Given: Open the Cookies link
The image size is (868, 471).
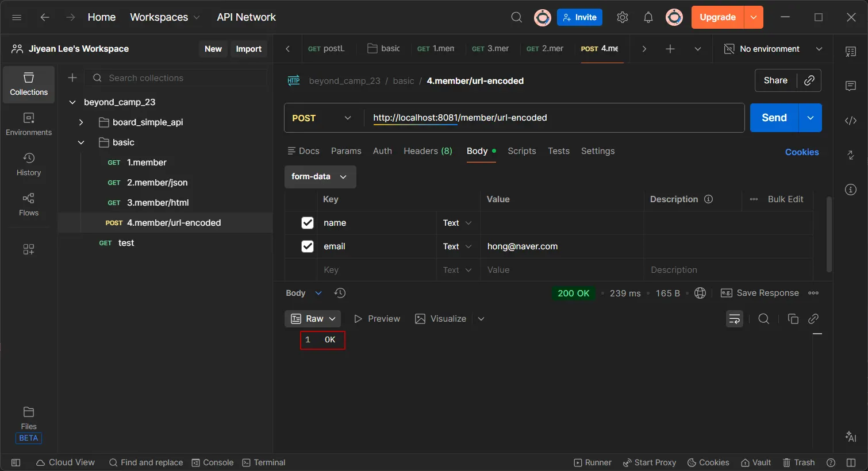Looking at the screenshot, I should pyautogui.click(x=802, y=152).
